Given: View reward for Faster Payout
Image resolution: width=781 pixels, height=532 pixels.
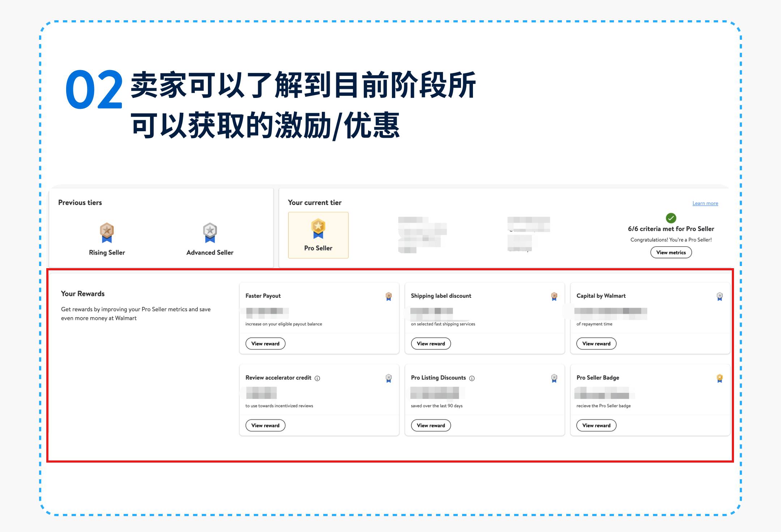Looking at the screenshot, I should [x=265, y=343].
